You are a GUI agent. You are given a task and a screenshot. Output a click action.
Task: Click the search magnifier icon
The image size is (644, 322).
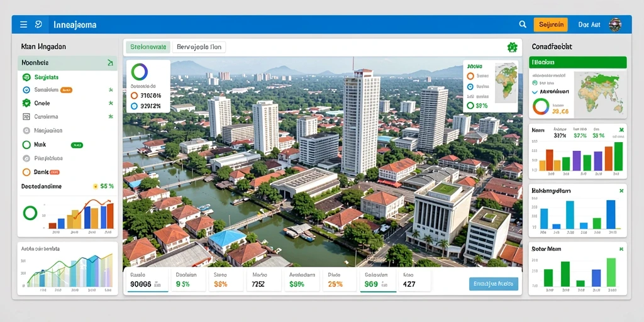(x=523, y=25)
